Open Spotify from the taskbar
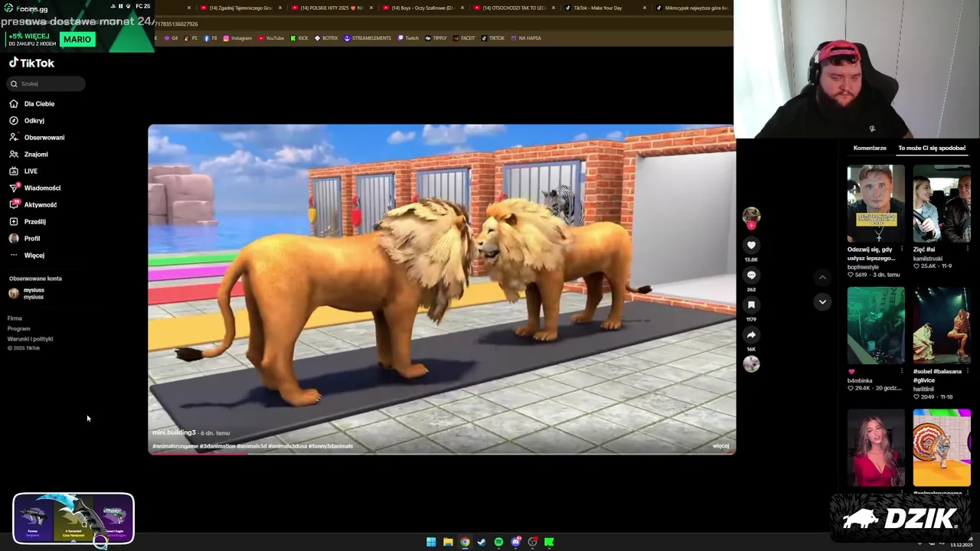Viewport: 980px width, 551px height. tap(498, 542)
